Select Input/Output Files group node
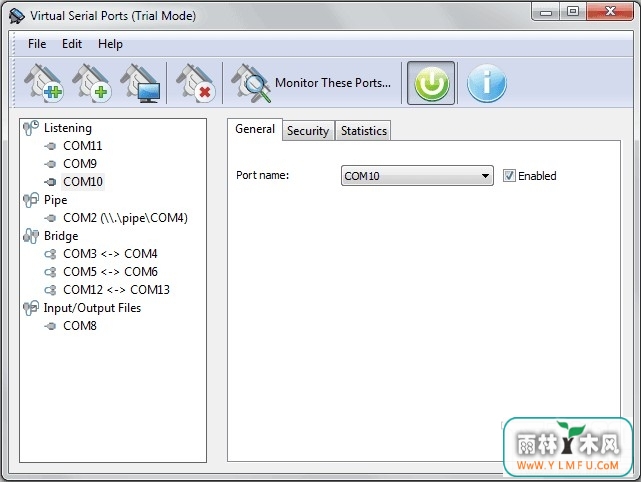Image resolution: width=641 pixels, height=482 pixels. 92,308
